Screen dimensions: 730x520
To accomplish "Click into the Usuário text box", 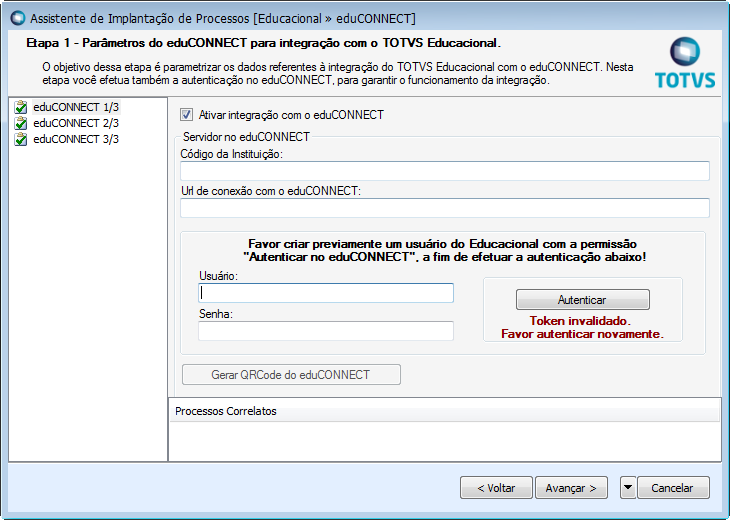I will point(326,293).
